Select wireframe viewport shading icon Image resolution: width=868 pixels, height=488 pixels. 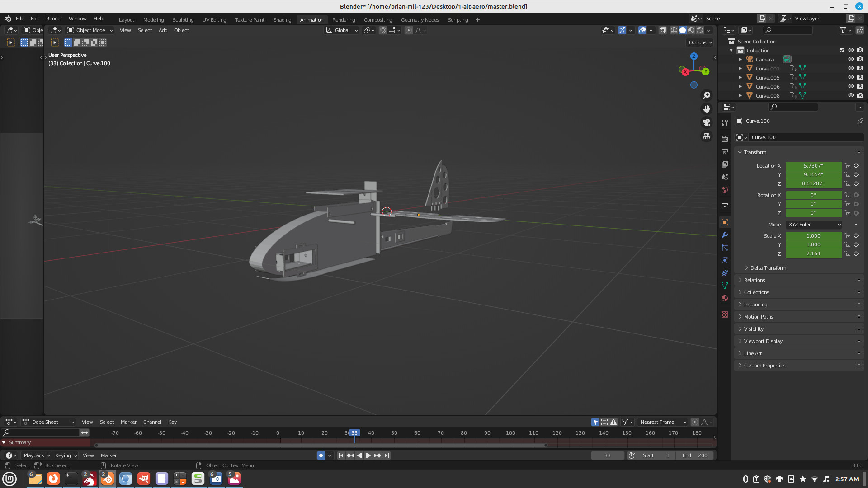[x=674, y=30]
